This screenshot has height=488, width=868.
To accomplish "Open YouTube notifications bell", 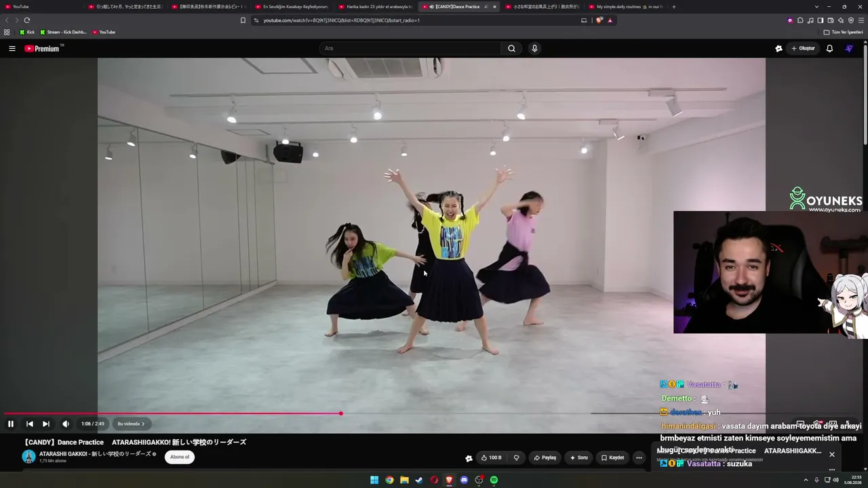I will point(829,48).
